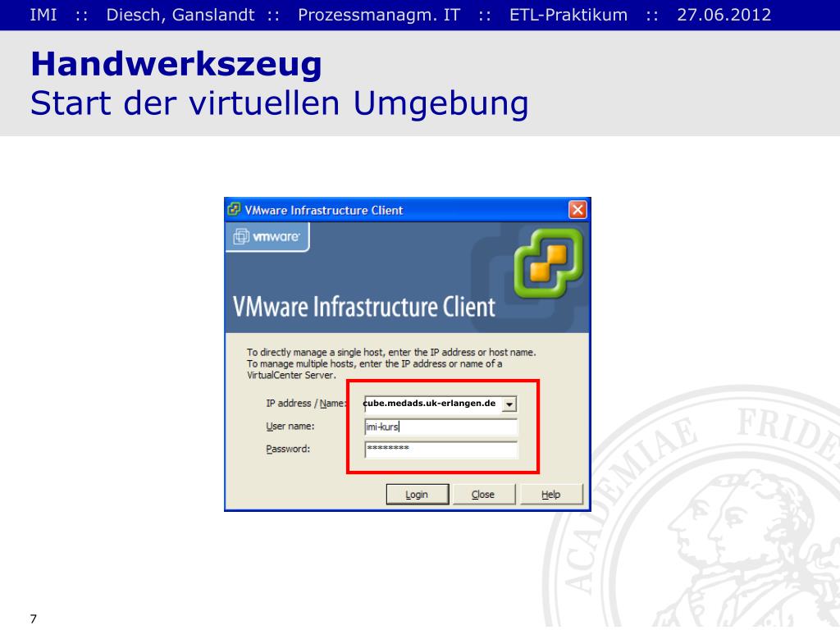
Task: Click 'IMI' in the header bar
Action: (x=43, y=15)
